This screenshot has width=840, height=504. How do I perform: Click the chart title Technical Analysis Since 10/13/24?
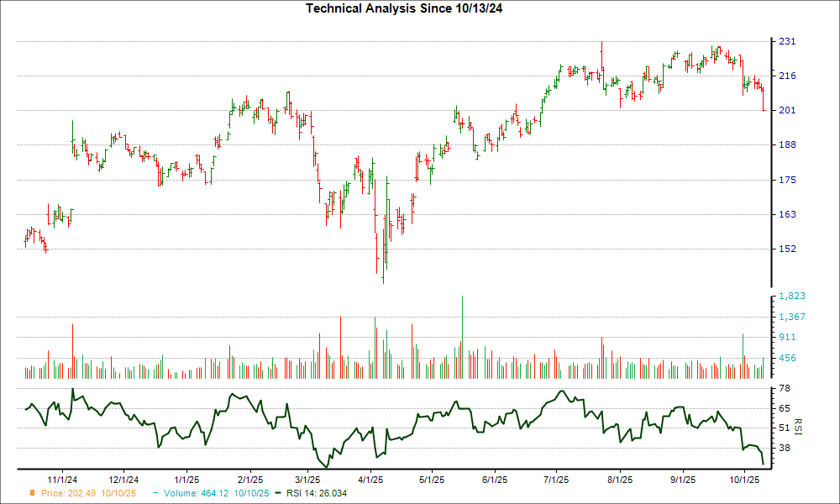420,8
